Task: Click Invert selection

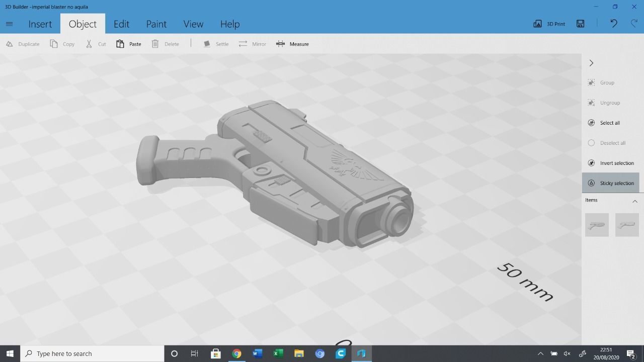Action: pyautogui.click(x=611, y=163)
